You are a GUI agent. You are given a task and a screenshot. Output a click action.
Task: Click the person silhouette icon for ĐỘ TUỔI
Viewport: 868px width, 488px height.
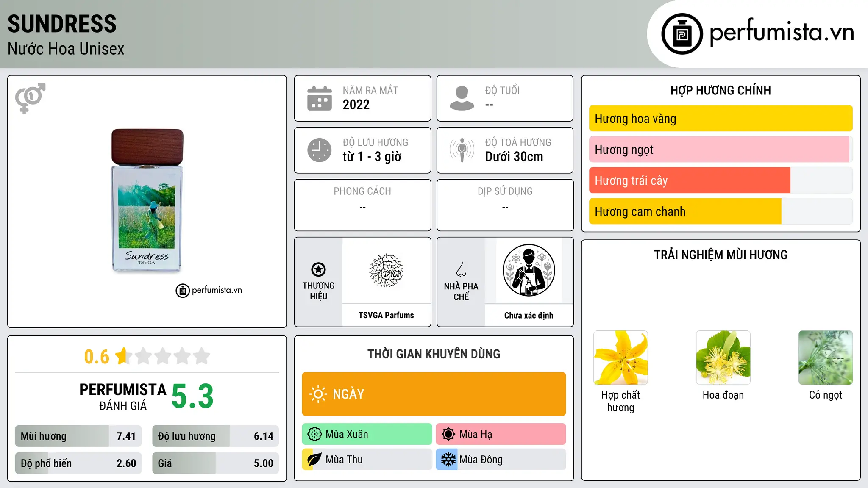pyautogui.click(x=462, y=98)
